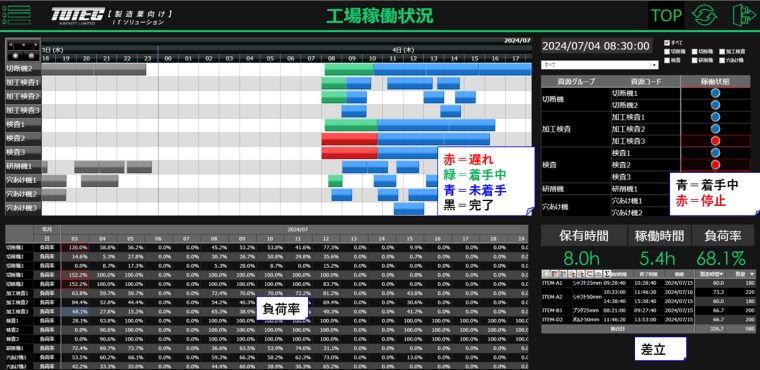Click the 切断機2 Gantt row label
This screenshot has height=370, width=760.
tap(23, 69)
